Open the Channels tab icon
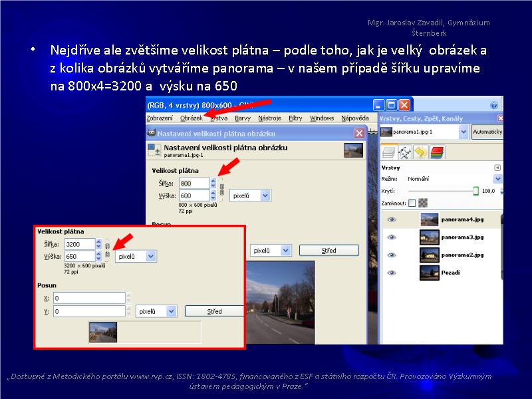Viewport: 532px width, 399px height. [438, 152]
